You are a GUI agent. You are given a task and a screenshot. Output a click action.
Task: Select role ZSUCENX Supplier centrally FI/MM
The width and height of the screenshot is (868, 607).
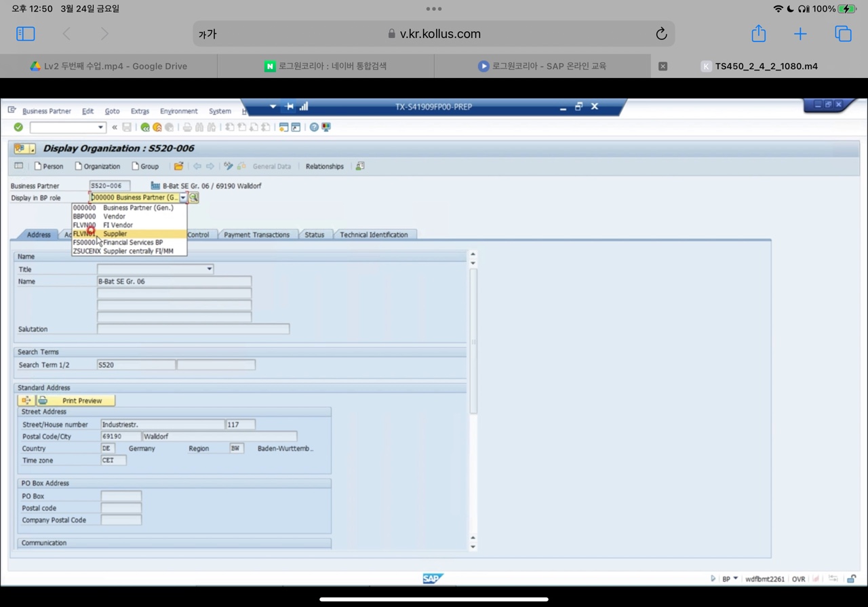[x=129, y=251]
